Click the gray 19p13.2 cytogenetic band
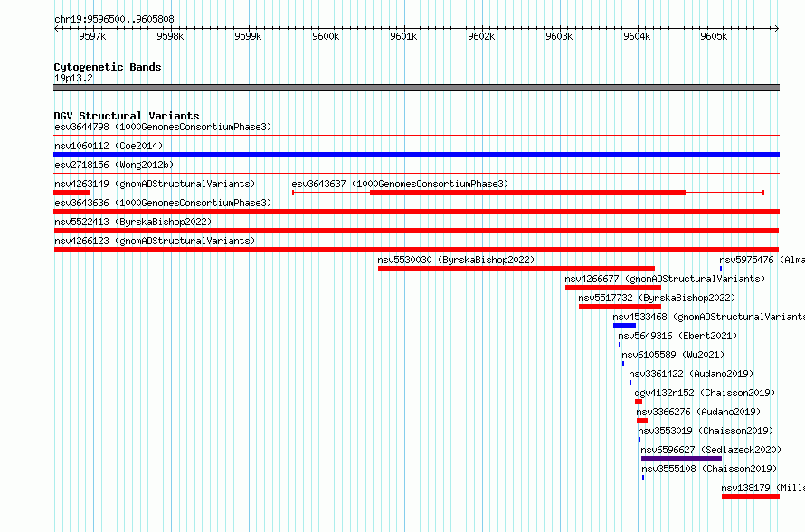Image resolution: width=805 pixels, height=532 pixels. click(x=416, y=88)
